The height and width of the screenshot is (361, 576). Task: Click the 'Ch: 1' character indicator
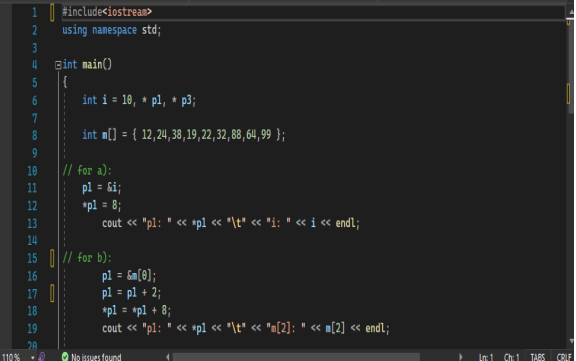tap(511, 357)
